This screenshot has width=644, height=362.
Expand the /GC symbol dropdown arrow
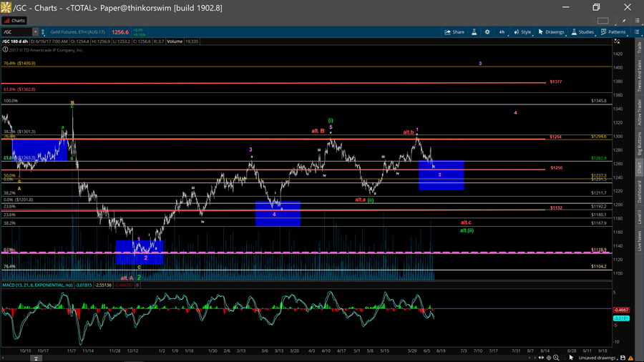point(36,32)
